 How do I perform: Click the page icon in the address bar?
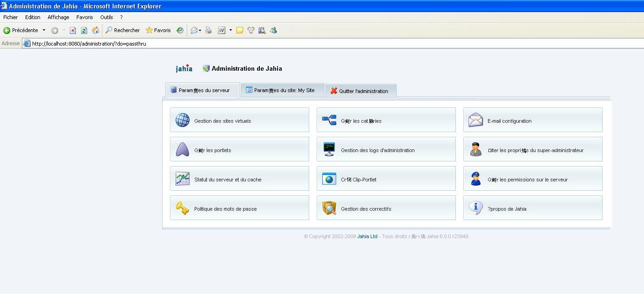pos(27,44)
